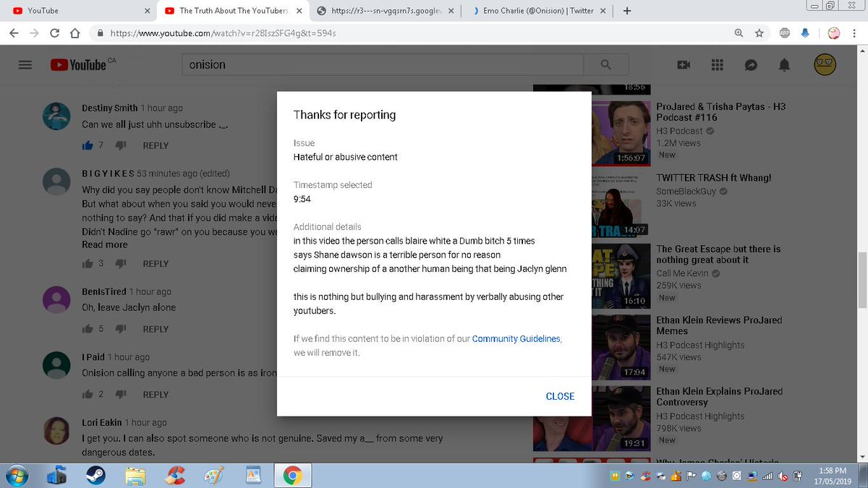The height and width of the screenshot is (488, 868).
Task: Switch to The Truth About The YouTubers tab
Action: pos(232,11)
